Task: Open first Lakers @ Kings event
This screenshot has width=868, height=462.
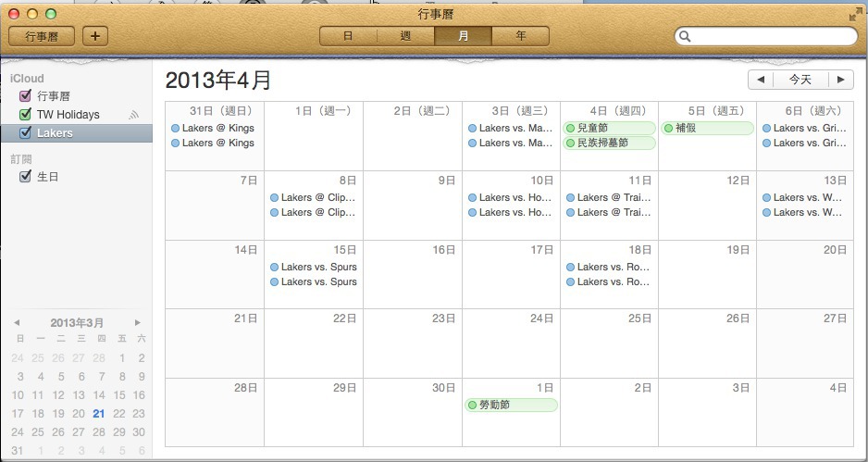Action: coord(213,128)
